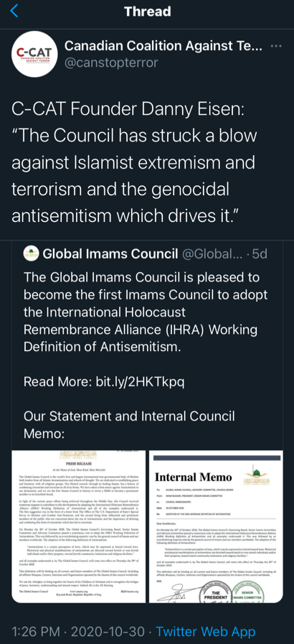Viewport: 294px width, 644px height.
Task: View the Press Release image thumbnail
Action: pos(79,526)
